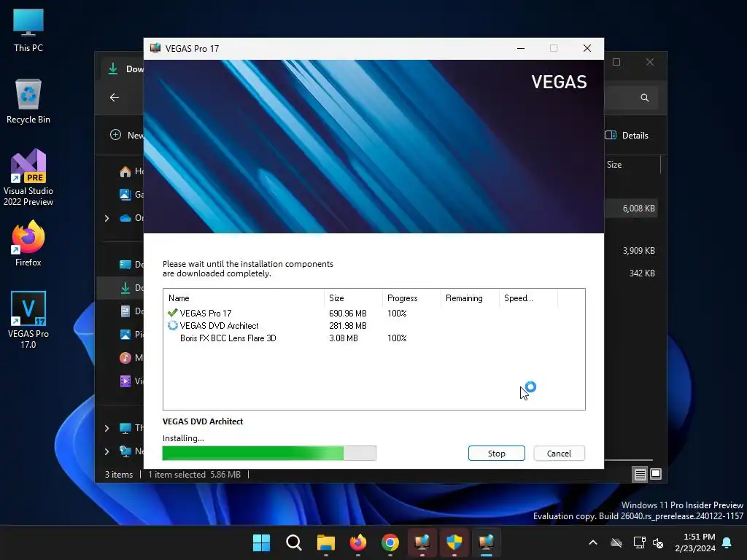
Task: Show hidden system tray icons
Action: [593, 542]
